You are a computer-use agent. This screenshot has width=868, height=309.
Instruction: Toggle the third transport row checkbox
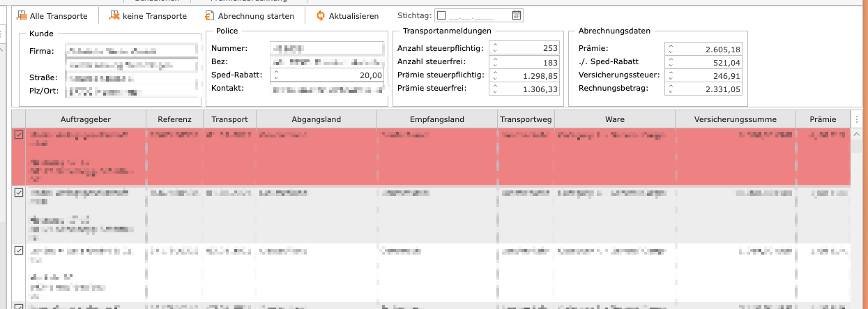(19, 250)
